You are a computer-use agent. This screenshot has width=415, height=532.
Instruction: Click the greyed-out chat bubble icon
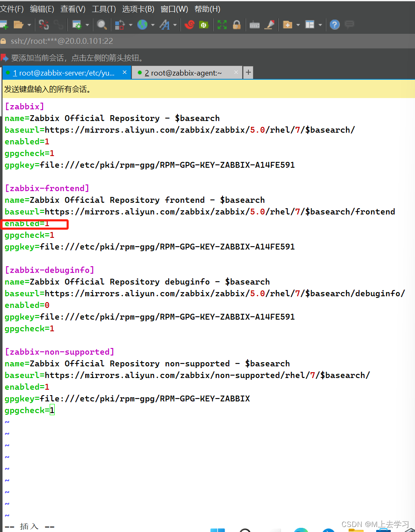coord(349,25)
